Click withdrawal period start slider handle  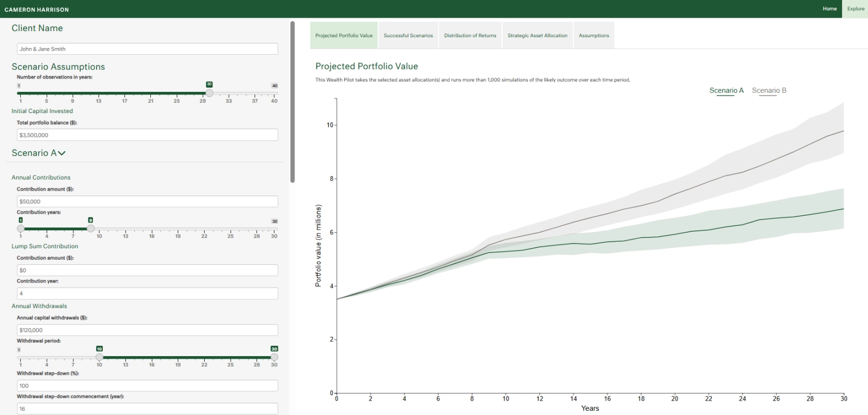(x=99, y=357)
